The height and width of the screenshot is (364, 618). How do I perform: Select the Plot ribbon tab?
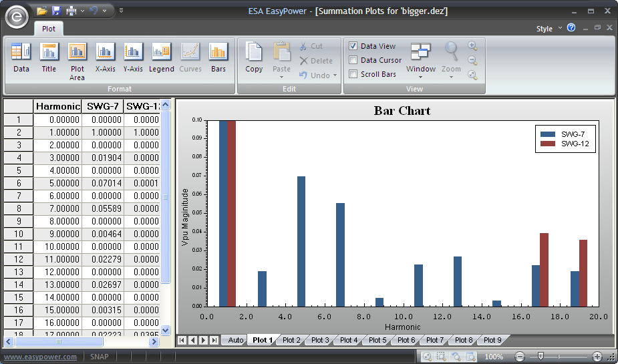pos(49,29)
